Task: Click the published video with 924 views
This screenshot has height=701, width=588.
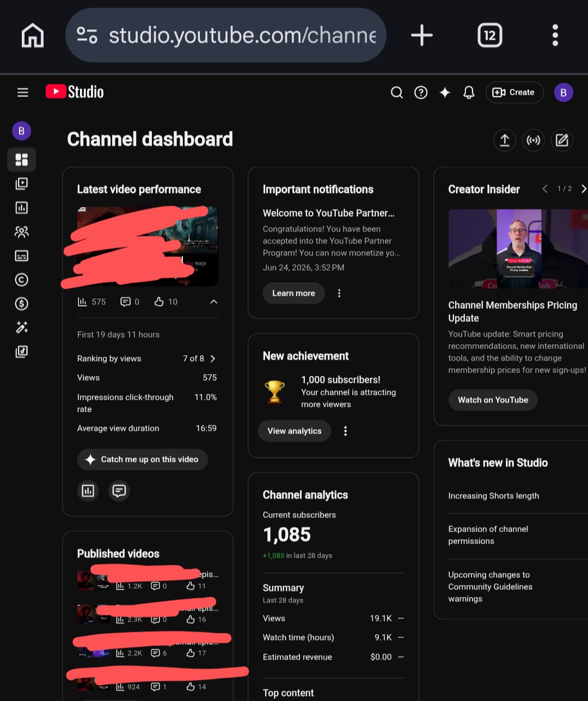Action: coord(148,681)
